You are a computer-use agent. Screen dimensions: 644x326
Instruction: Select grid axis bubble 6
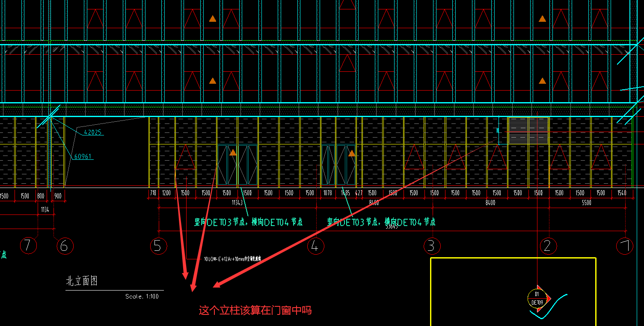pos(65,246)
